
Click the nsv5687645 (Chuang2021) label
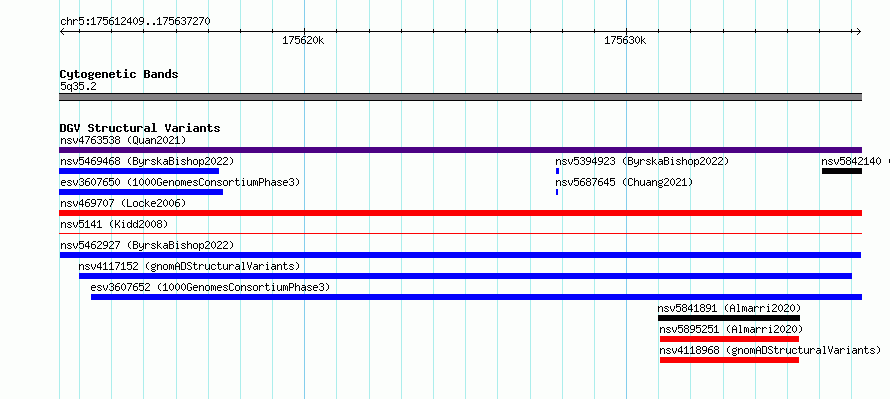pyautogui.click(x=624, y=182)
